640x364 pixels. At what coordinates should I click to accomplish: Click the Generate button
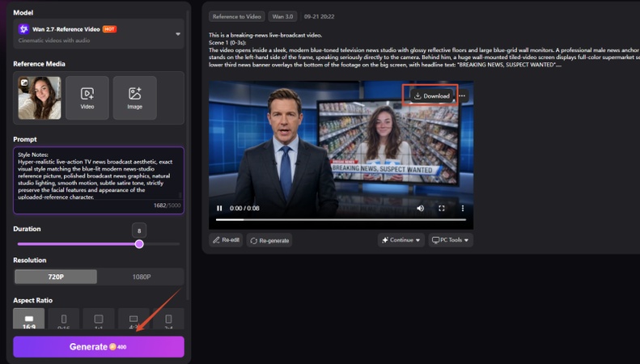pyautogui.click(x=99, y=347)
